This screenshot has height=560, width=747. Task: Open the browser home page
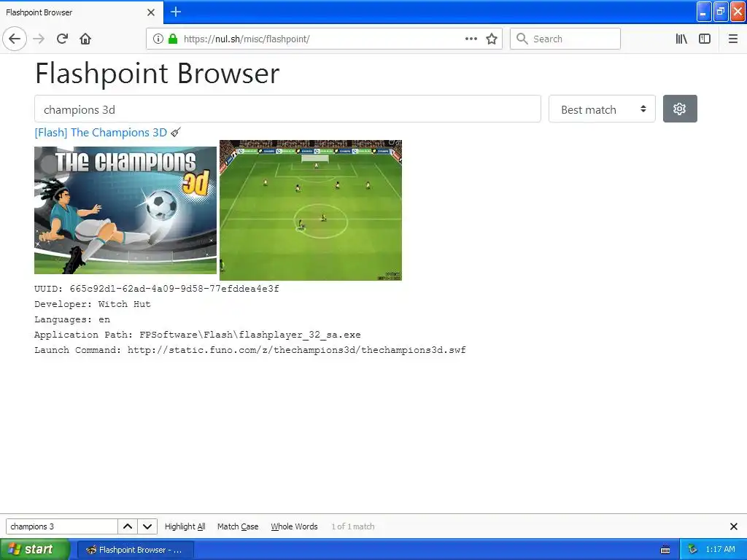coord(85,39)
